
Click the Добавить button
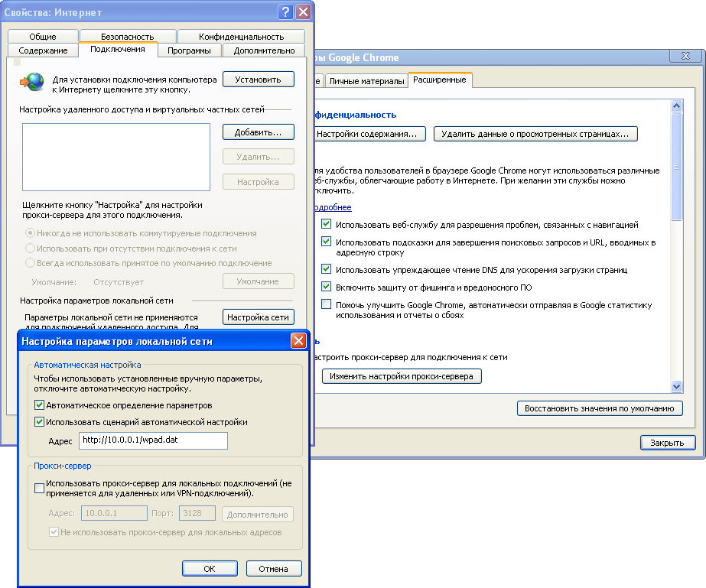coord(259,132)
